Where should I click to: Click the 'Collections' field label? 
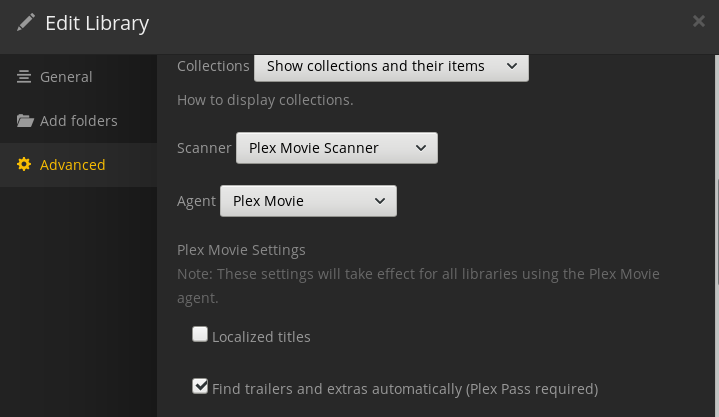pos(213,66)
